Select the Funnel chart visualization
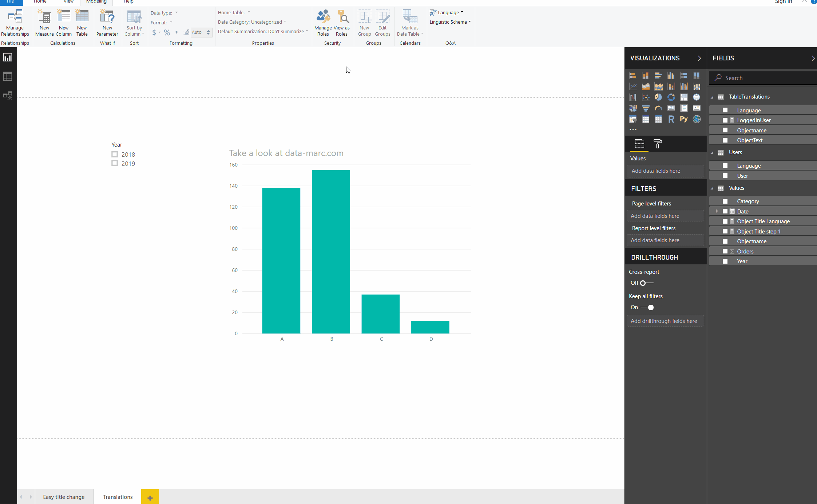The image size is (817, 504). [646, 108]
